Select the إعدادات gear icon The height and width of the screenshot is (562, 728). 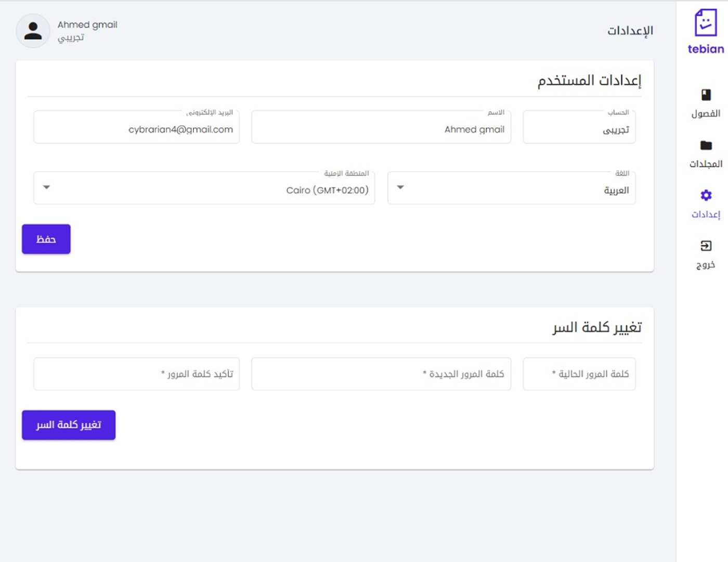tap(706, 195)
